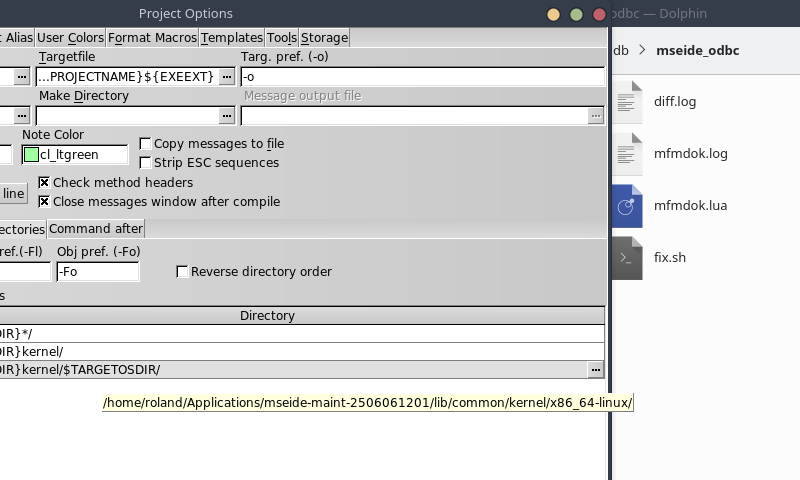The width and height of the screenshot is (800, 480).
Task: Disable Close messages window after compile
Action: (x=44, y=202)
